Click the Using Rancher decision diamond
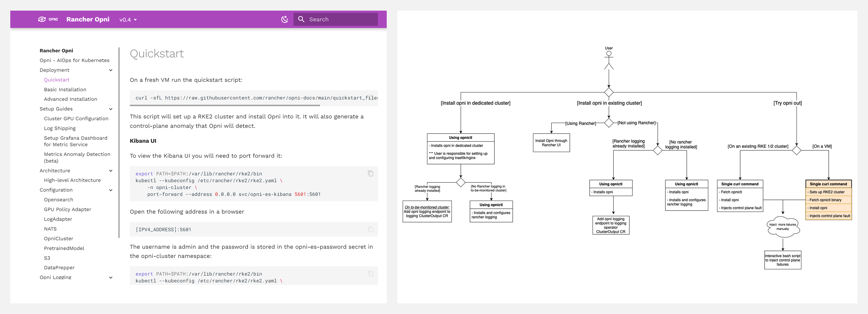Viewport: 868px width, 314px height. click(x=609, y=123)
